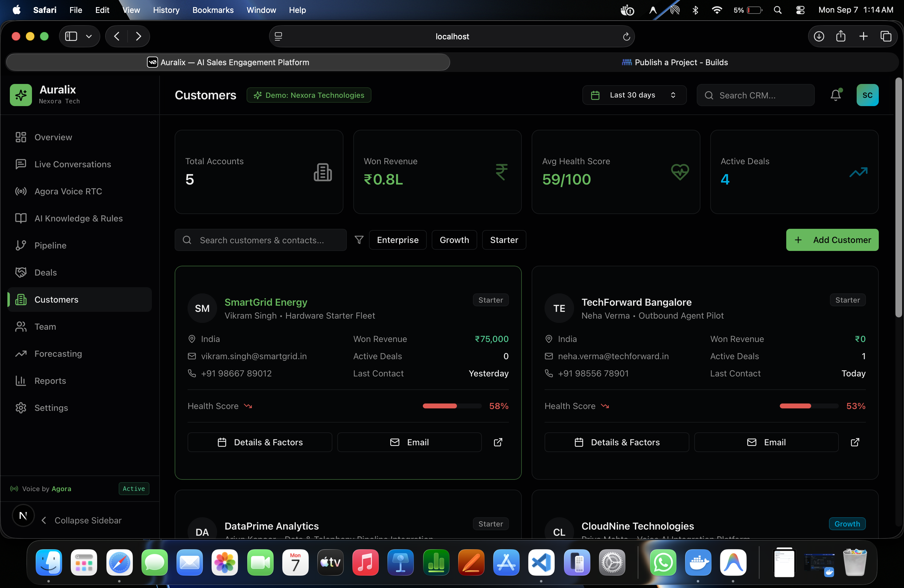This screenshot has height=588, width=904.
Task: Select Customers in the sidebar
Action: tap(79, 299)
